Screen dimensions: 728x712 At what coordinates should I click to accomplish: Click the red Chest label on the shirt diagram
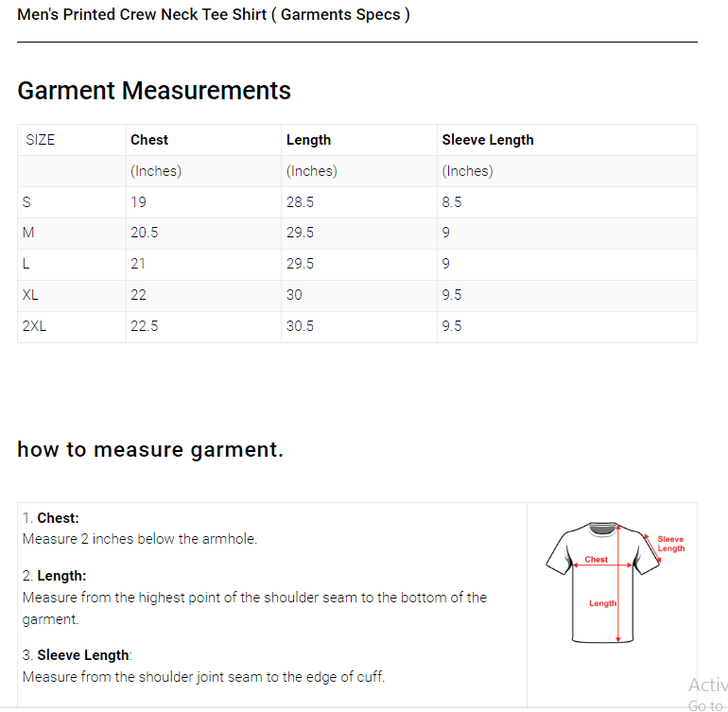(x=597, y=560)
